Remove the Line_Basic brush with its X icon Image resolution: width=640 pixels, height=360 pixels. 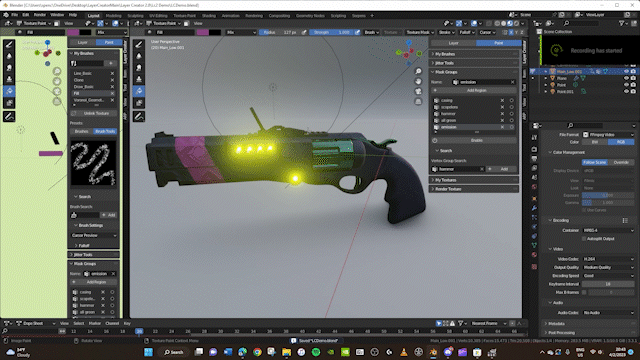pyautogui.click(x=112, y=73)
